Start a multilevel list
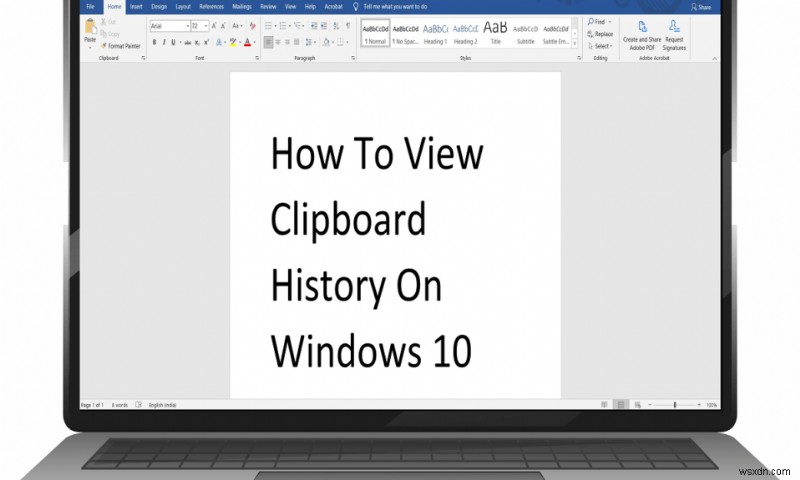Viewport: 800px width, 480px height. 298,26
